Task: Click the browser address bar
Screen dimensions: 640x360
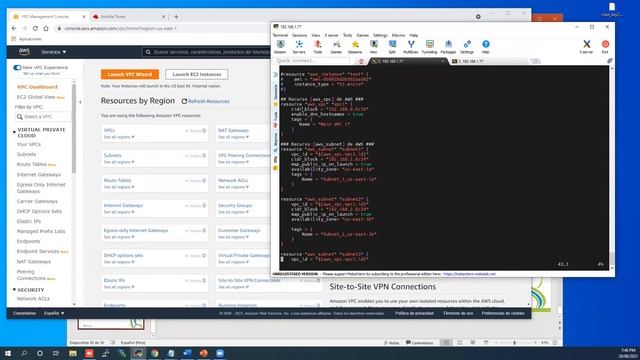Action: pos(163,29)
